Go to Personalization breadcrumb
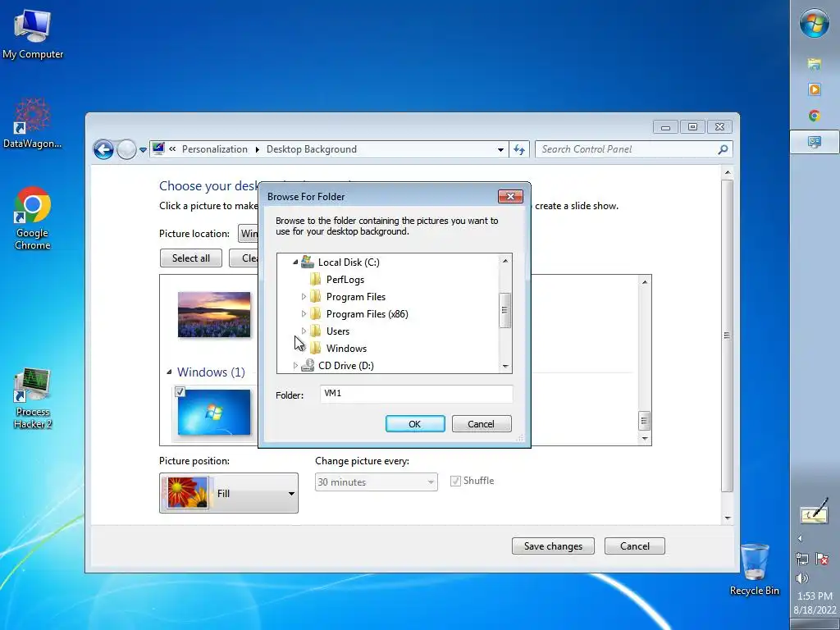 coord(215,149)
